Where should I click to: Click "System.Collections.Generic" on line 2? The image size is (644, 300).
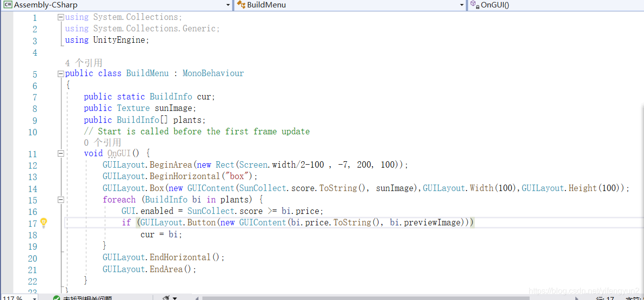[155, 28]
